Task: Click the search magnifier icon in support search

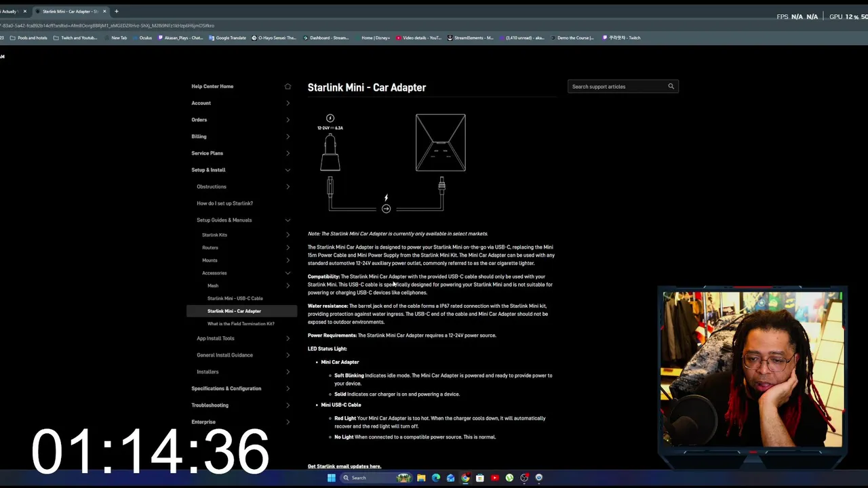Action: 671,86
